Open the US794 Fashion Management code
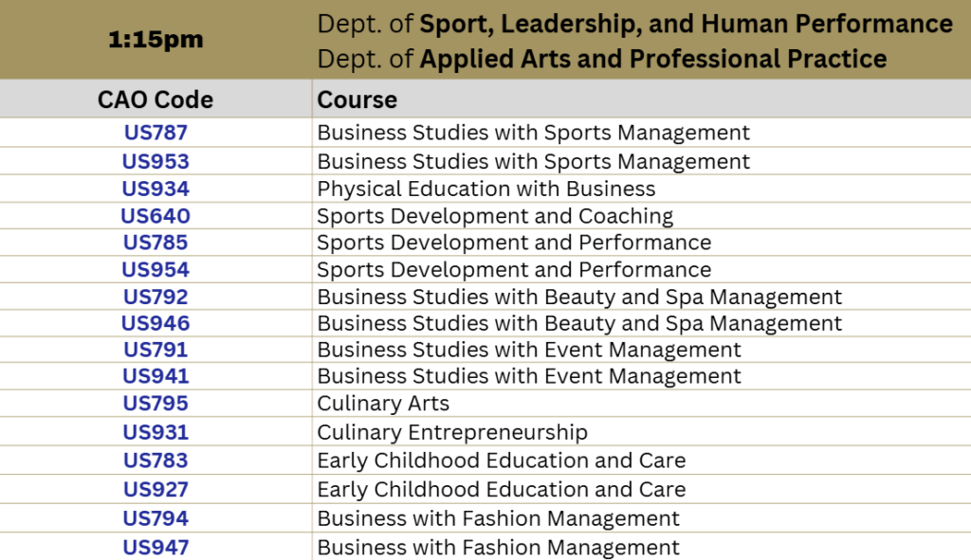Screen dimensions: 971x560 tap(156, 518)
